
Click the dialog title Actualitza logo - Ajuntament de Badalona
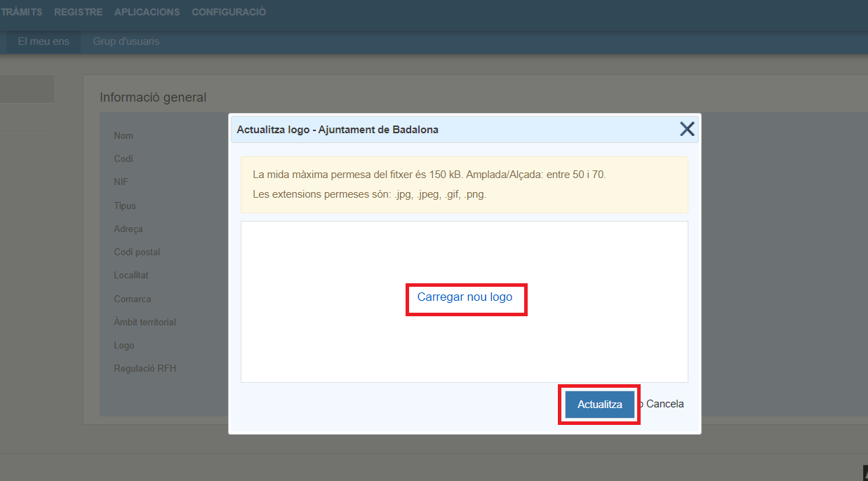coord(338,130)
